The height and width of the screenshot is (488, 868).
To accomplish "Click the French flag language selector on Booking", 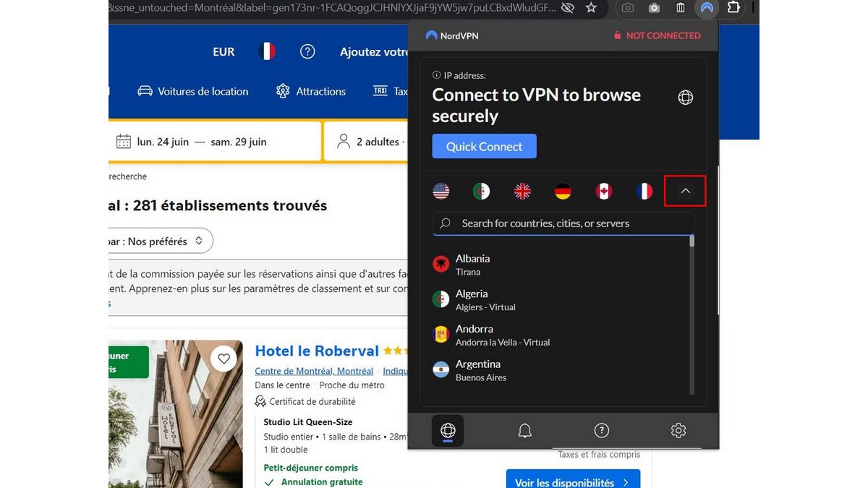I will (x=267, y=51).
